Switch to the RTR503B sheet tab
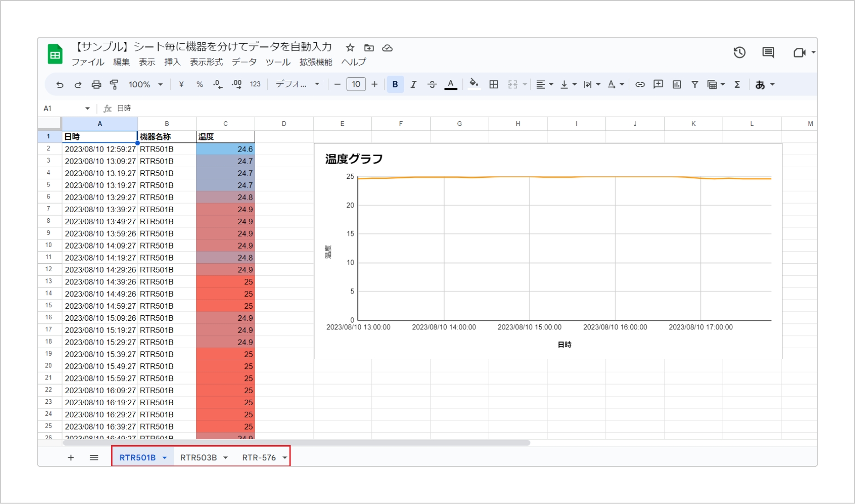Image resolution: width=855 pixels, height=504 pixels. [199, 458]
